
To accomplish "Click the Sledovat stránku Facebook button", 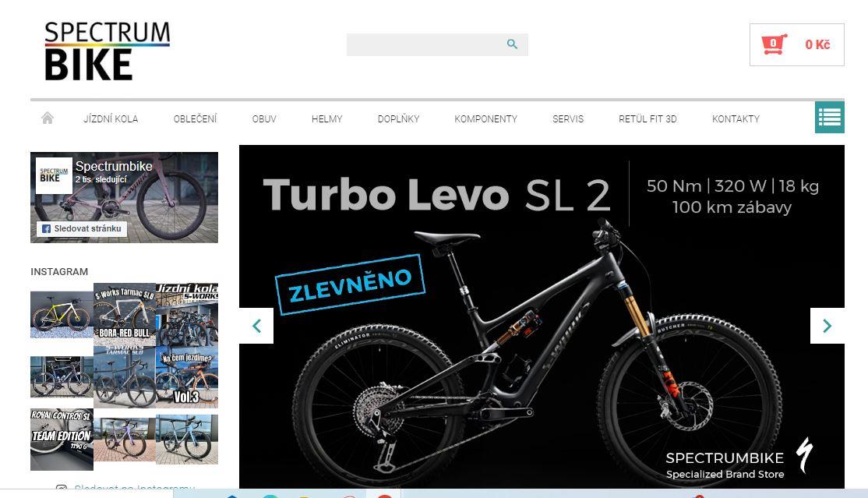I will [82, 228].
